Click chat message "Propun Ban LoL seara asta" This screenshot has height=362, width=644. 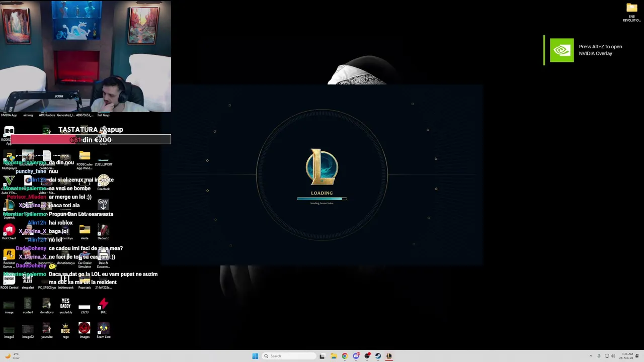coord(81,214)
